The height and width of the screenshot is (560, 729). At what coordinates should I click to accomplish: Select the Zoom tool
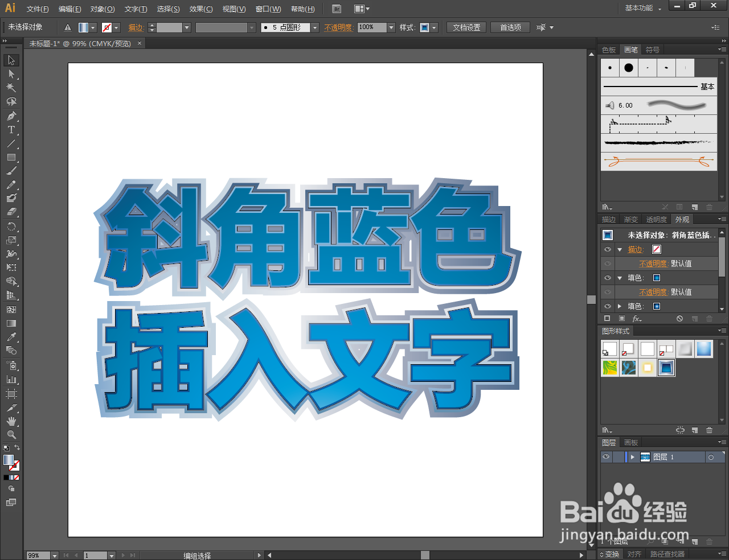[x=11, y=435]
